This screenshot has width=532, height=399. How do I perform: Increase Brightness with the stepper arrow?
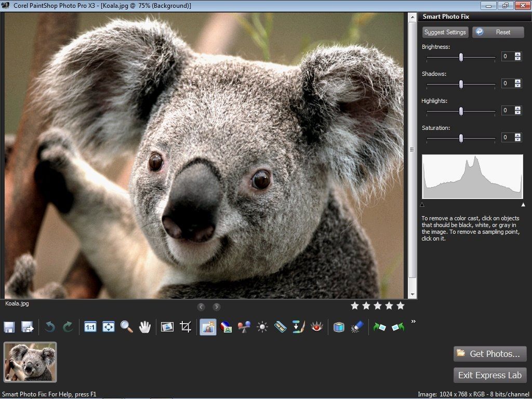click(x=517, y=54)
